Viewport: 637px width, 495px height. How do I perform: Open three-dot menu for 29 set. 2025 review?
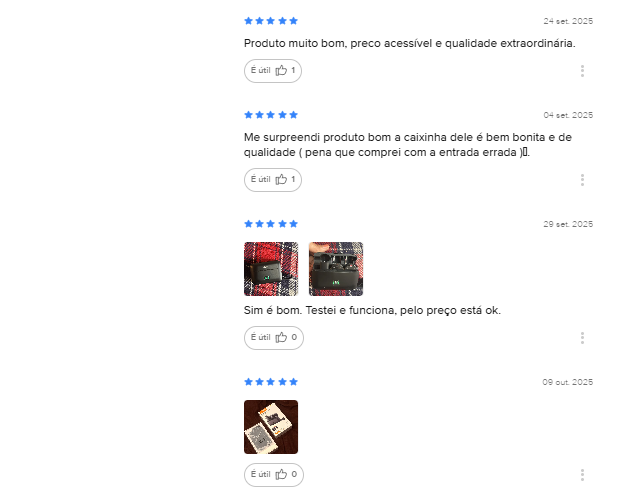[x=582, y=338]
